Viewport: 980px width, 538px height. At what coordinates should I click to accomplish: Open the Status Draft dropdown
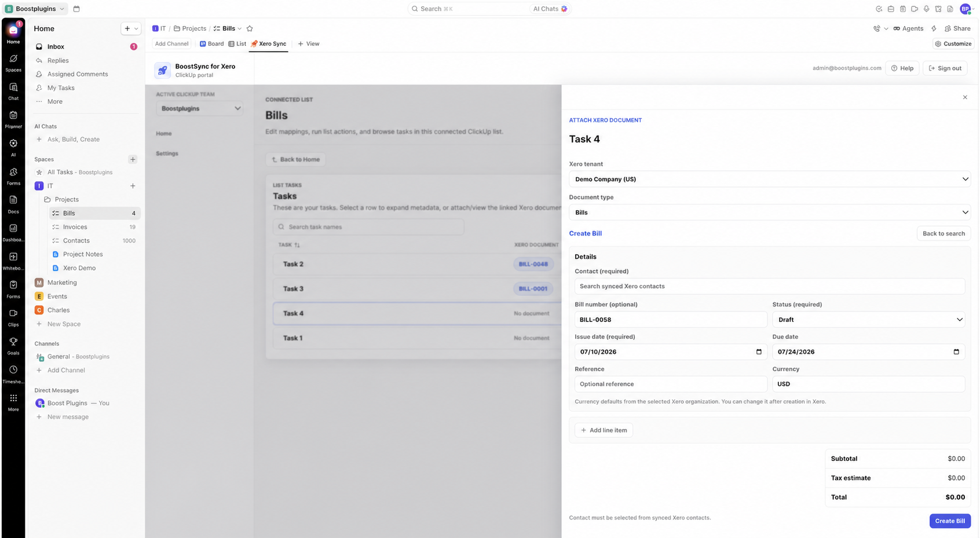868,320
